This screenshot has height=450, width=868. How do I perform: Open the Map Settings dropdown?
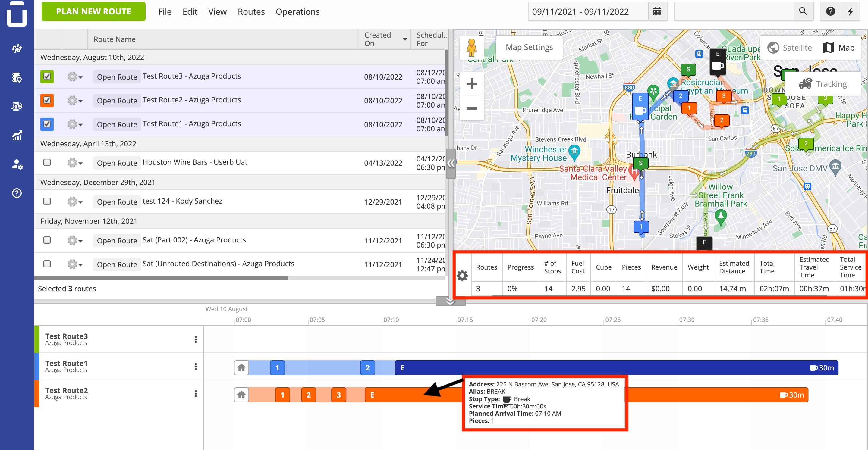click(529, 48)
